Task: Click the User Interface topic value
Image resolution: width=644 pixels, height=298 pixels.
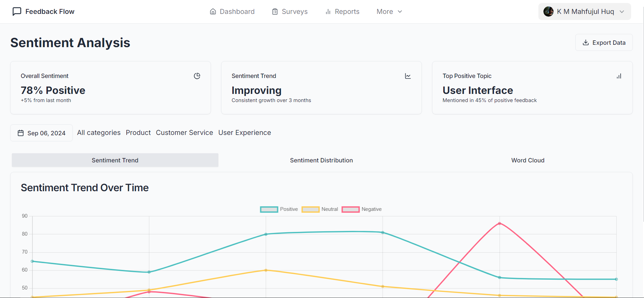Action: click(478, 91)
